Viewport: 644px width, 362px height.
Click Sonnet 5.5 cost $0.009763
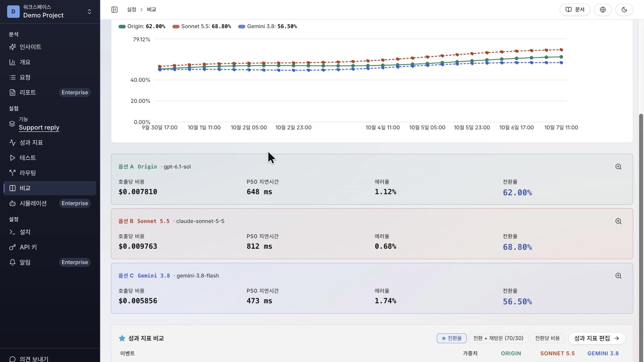[x=138, y=246]
